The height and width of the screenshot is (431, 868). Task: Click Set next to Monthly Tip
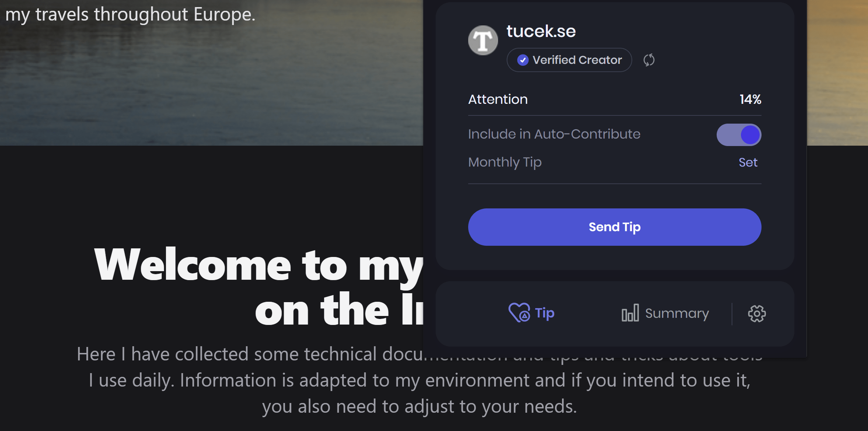[748, 162]
